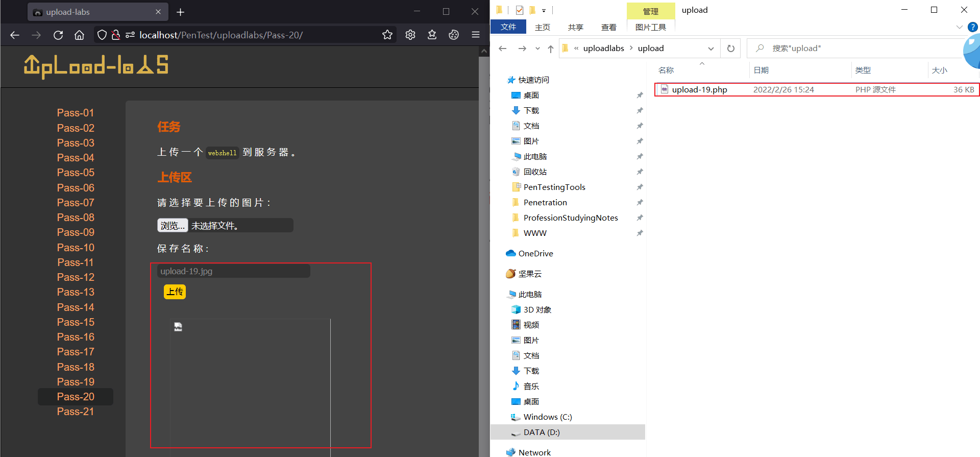Click the 浏览 file browse button
Image resolution: width=980 pixels, height=457 pixels.
point(173,226)
